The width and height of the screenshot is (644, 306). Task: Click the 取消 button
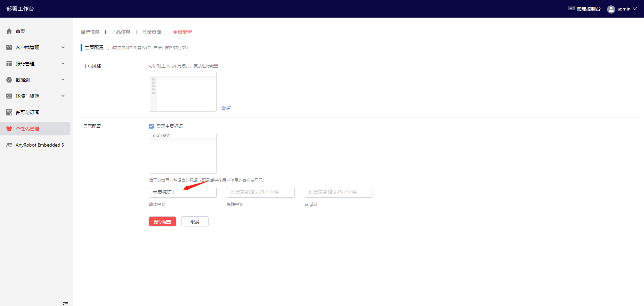(x=195, y=221)
